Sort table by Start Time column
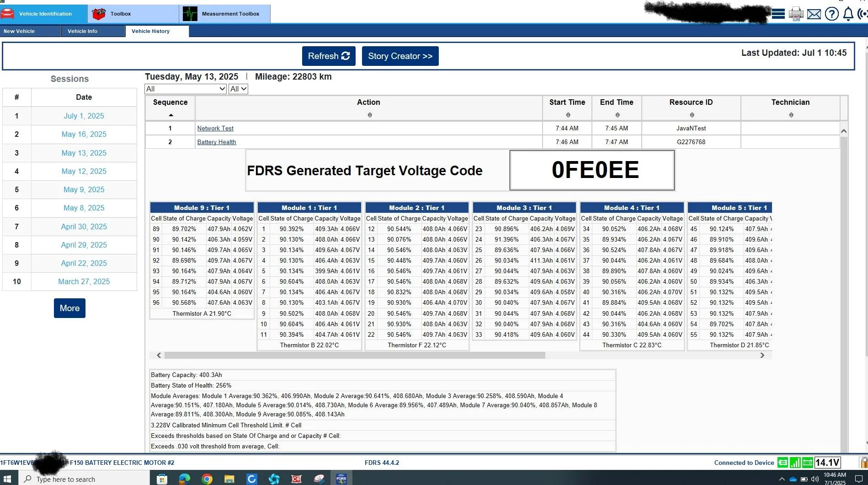868x485 pixels. [x=568, y=115]
